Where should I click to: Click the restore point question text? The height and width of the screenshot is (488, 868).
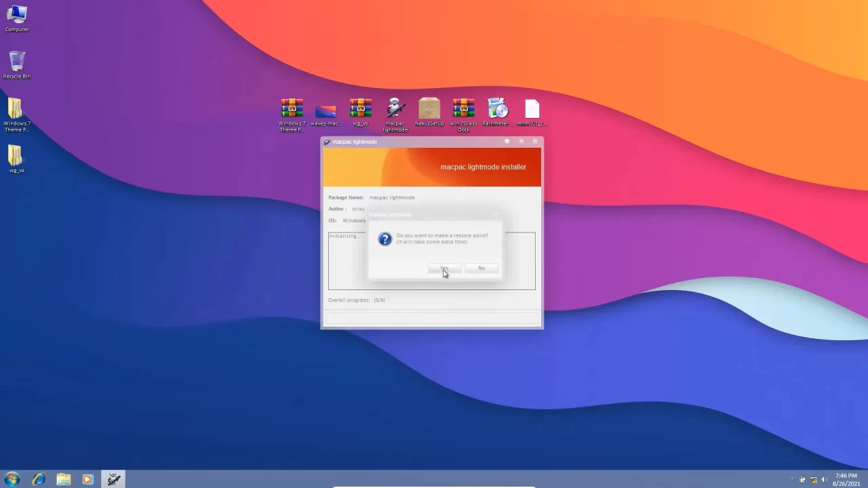click(x=442, y=239)
